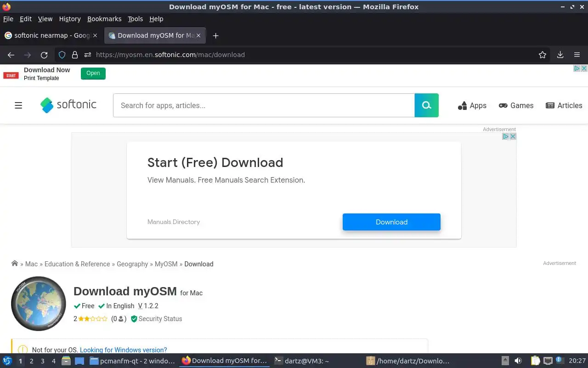Open the Games section

(x=516, y=105)
